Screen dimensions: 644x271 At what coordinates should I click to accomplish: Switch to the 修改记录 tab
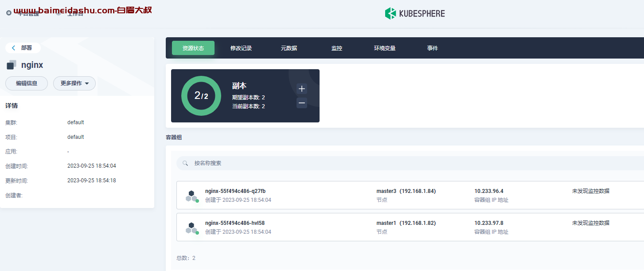click(x=241, y=48)
